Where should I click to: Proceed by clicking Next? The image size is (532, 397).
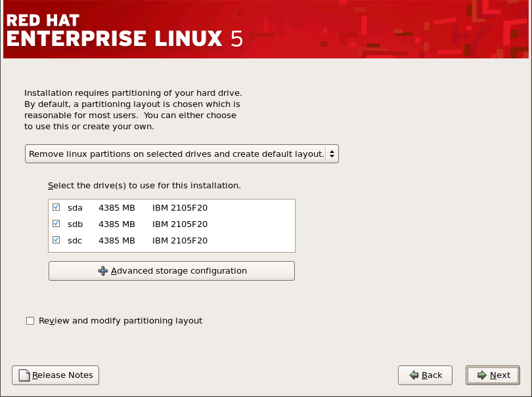(493, 375)
